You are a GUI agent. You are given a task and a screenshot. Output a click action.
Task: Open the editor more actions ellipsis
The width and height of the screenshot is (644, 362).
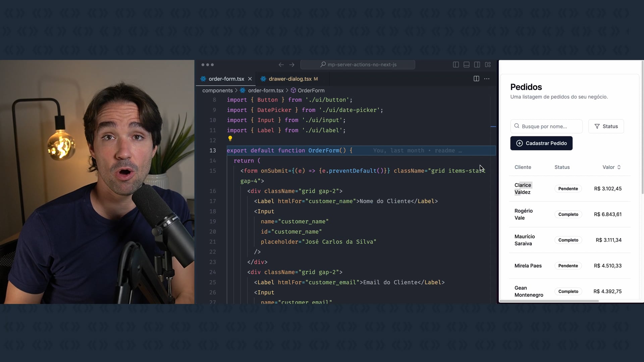487,79
